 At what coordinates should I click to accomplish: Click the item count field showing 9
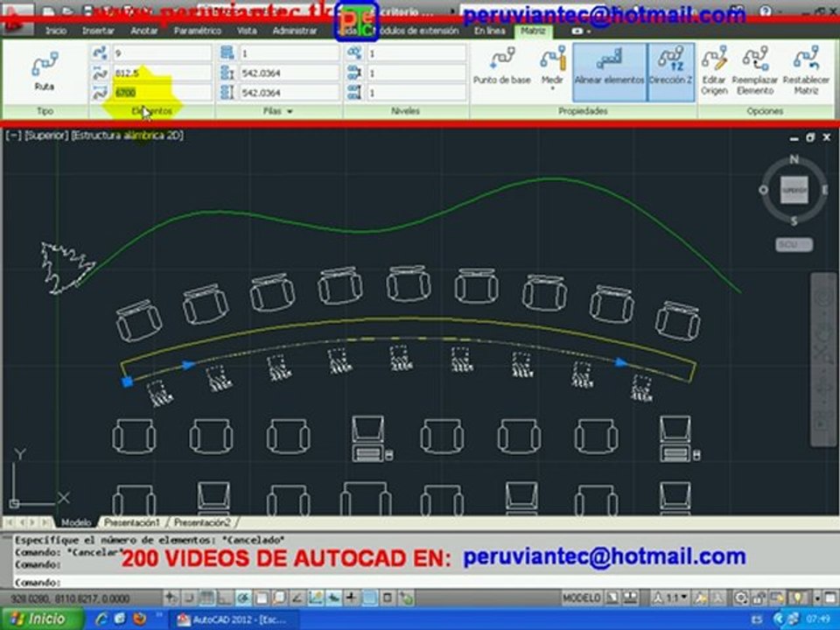tap(162, 53)
